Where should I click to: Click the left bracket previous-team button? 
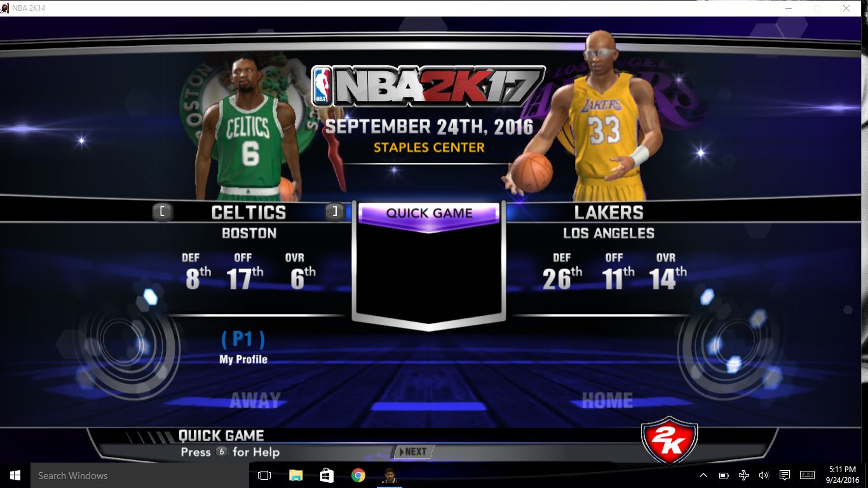[x=162, y=212]
